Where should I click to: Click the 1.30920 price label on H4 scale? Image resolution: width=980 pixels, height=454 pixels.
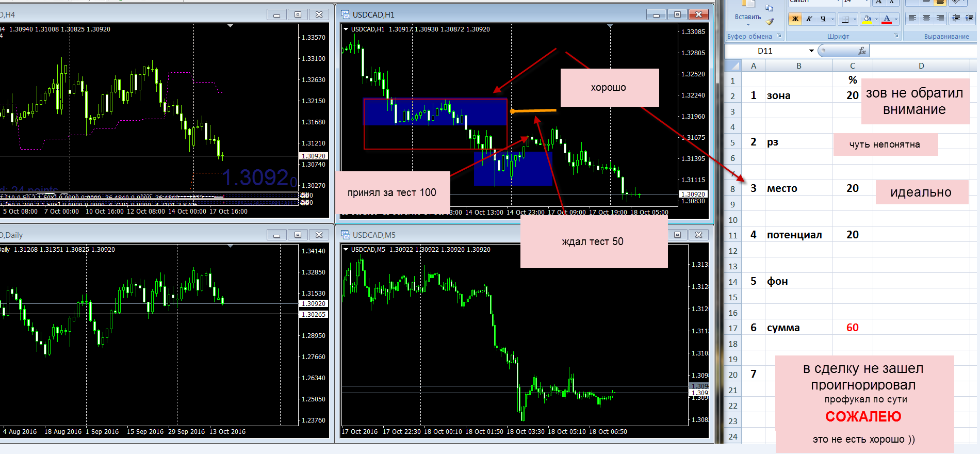[x=314, y=156]
